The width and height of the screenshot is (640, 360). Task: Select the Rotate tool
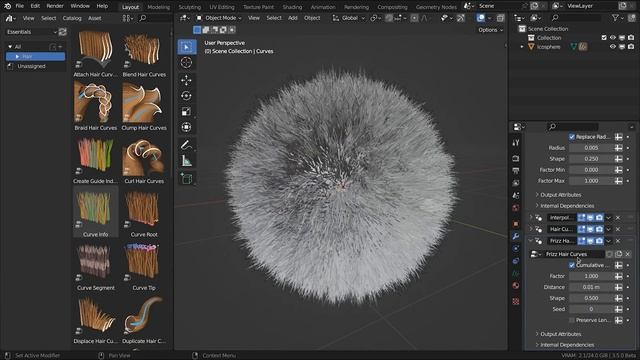(x=187, y=96)
